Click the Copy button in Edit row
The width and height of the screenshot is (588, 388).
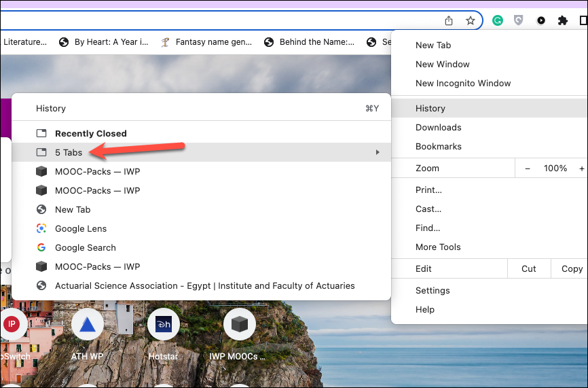pyautogui.click(x=570, y=268)
